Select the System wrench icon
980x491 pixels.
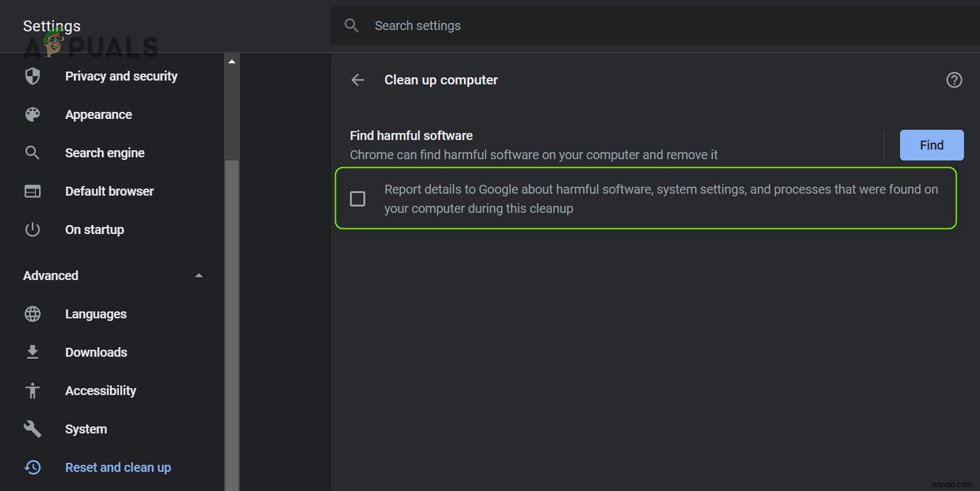click(x=33, y=429)
